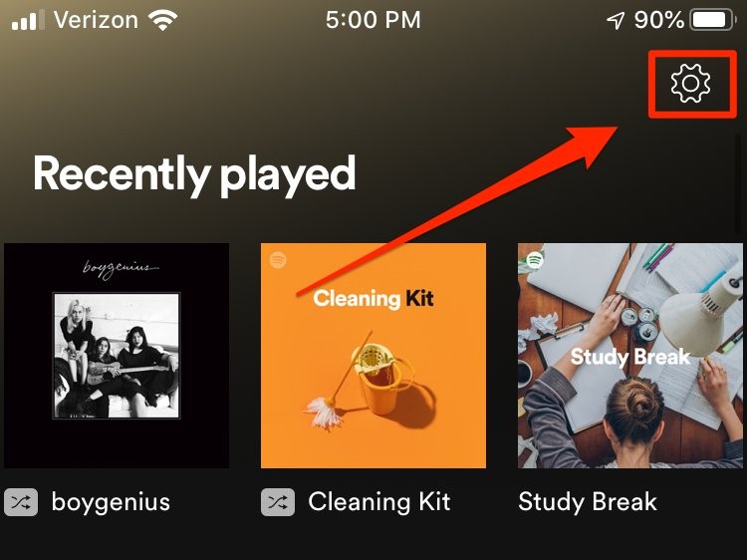747x560 pixels.
Task: Open the boygenius album cover
Action: click(117, 356)
